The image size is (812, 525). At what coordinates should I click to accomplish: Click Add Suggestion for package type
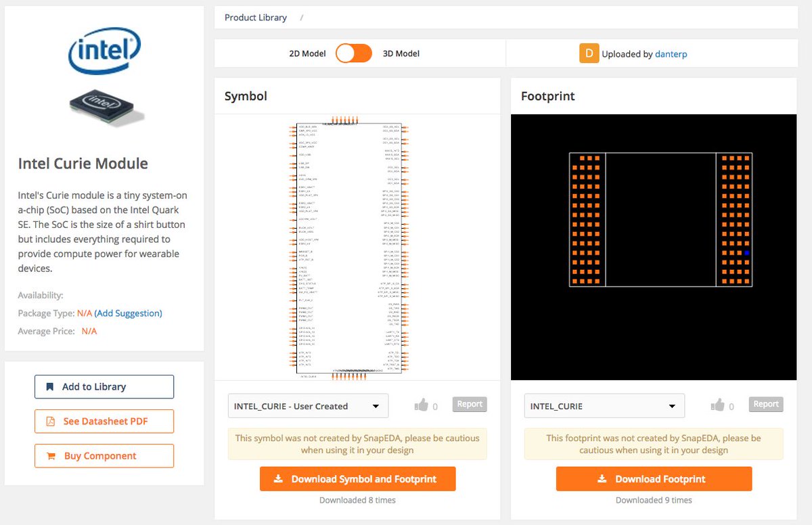click(129, 313)
